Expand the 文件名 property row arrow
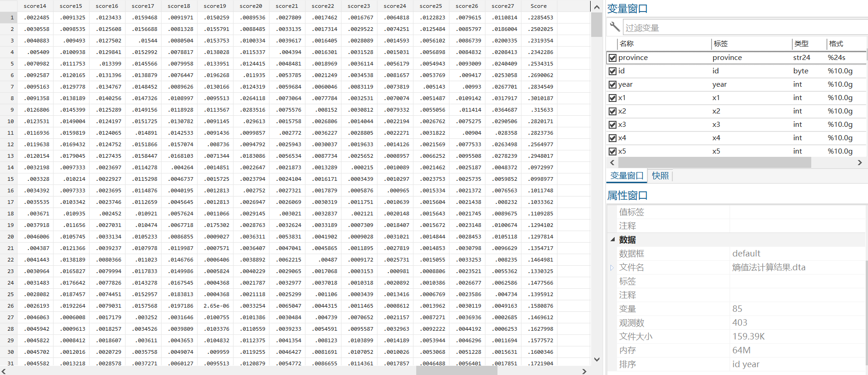Image resolution: width=868 pixels, height=375 pixels. coord(612,268)
